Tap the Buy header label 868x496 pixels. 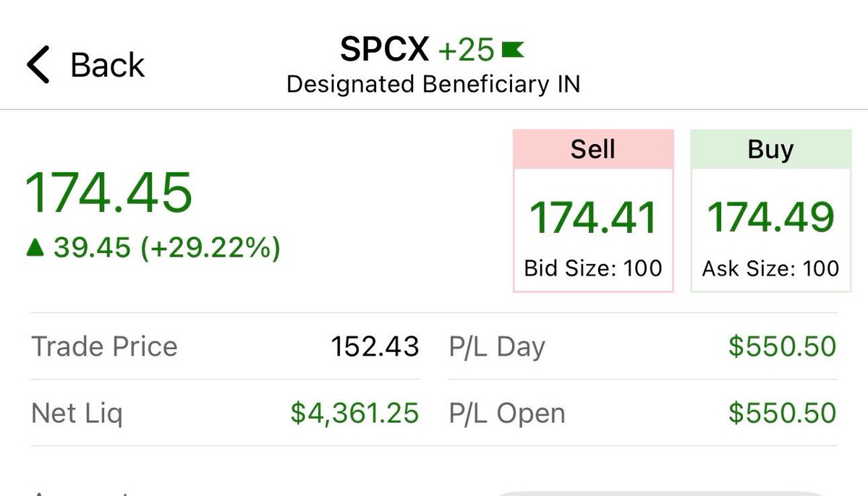pos(770,149)
